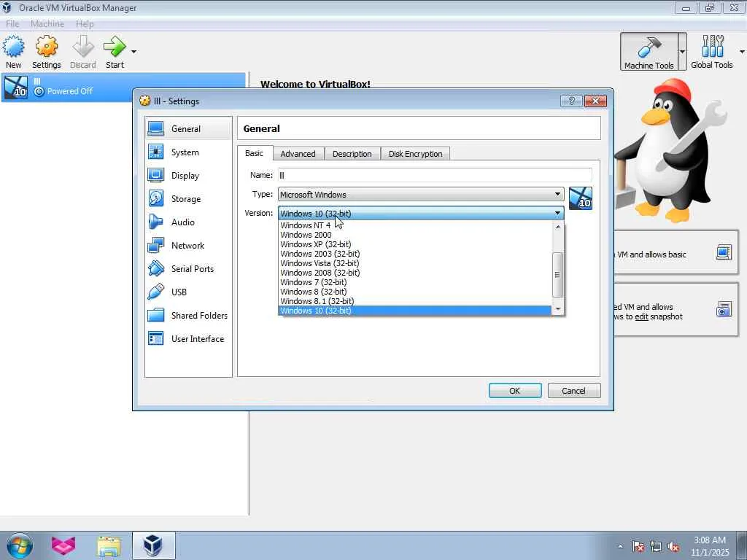This screenshot has height=560, width=747.
Task: Click the Action Center flag tray icon
Action: [638, 547]
